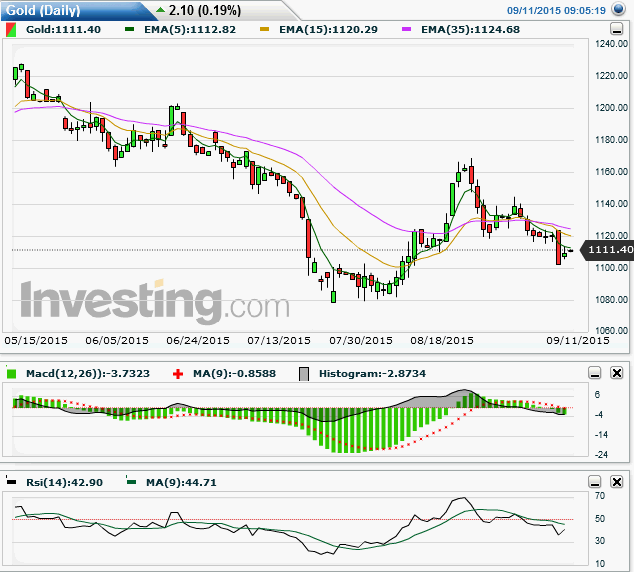Viewport: 634px width, 572px height.
Task: Click the 05/15/2015 date axis label
Action: [x=36, y=341]
